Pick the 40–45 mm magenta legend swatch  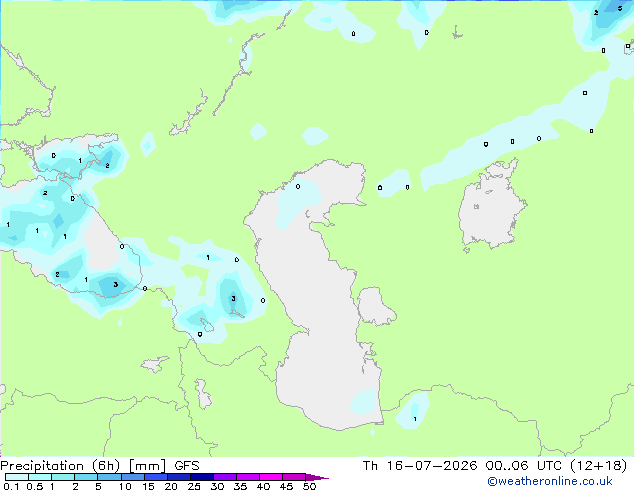271,477
